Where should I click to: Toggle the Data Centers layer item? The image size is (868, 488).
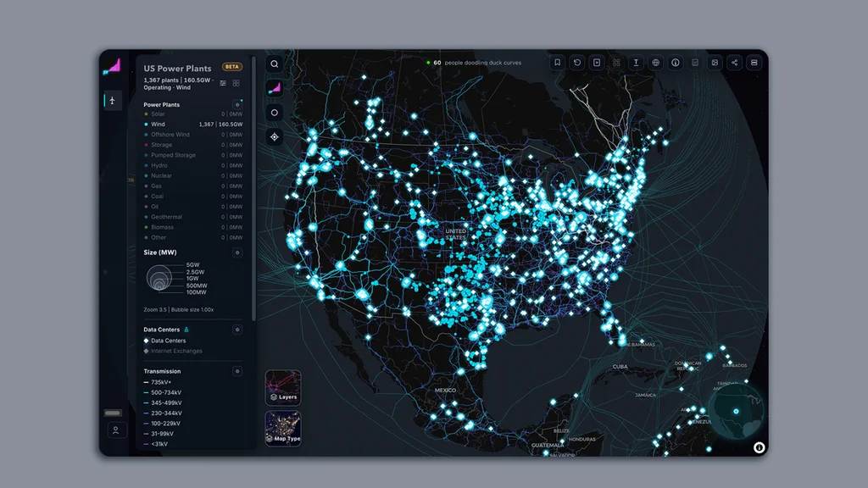[x=165, y=341]
